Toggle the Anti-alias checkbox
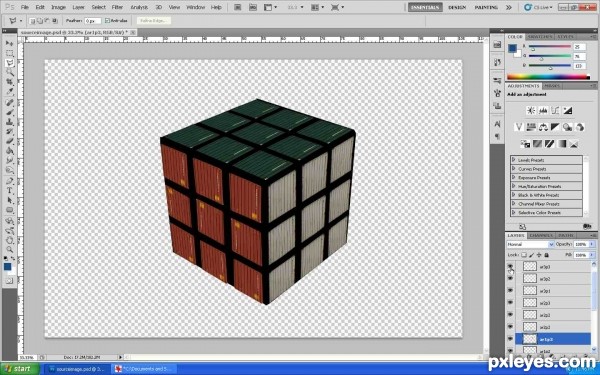Image resolution: width=600 pixels, height=375 pixels. 107,21
